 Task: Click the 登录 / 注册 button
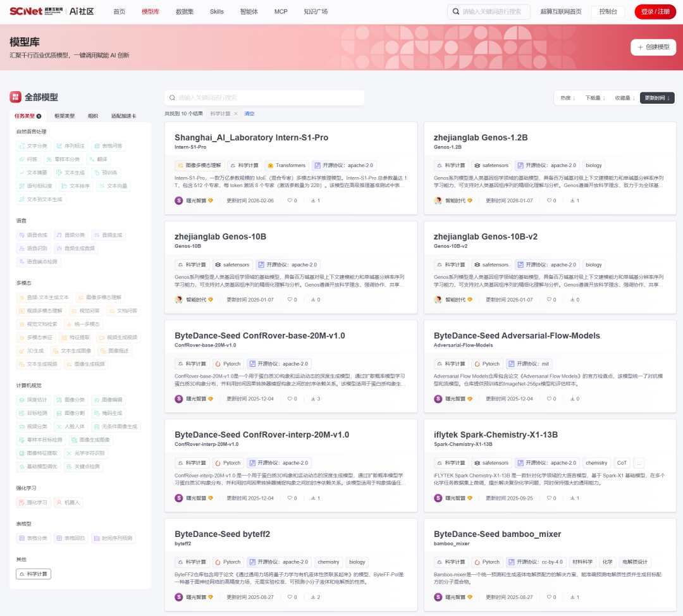coord(655,12)
